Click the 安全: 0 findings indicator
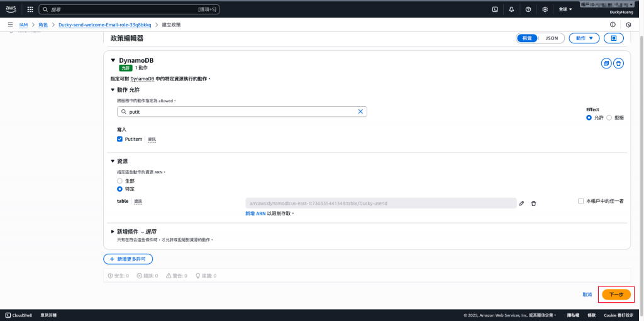 click(118, 276)
